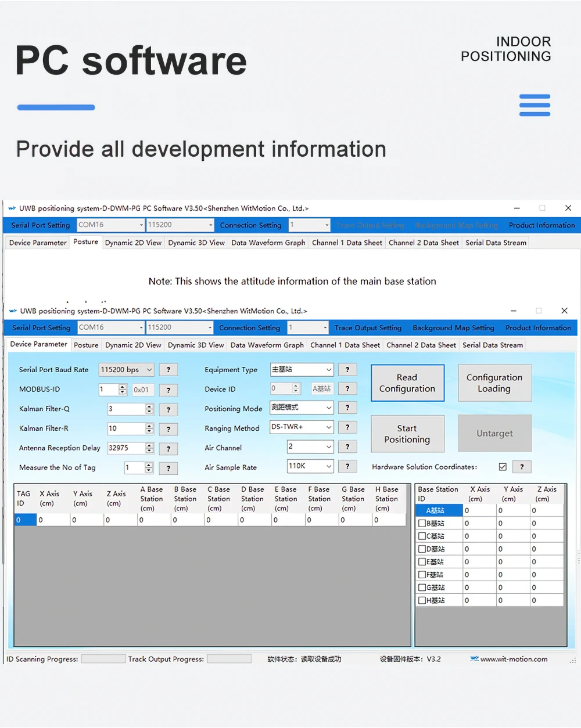This screenshot has width=581, height=728.
Task: Check the B base station checkbox
Action: click(422, 523)
